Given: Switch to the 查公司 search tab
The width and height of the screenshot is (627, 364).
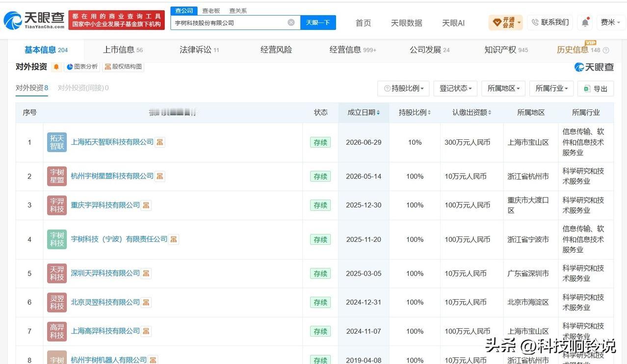Looking at the screenshot, I should click(x=184, y=10).
